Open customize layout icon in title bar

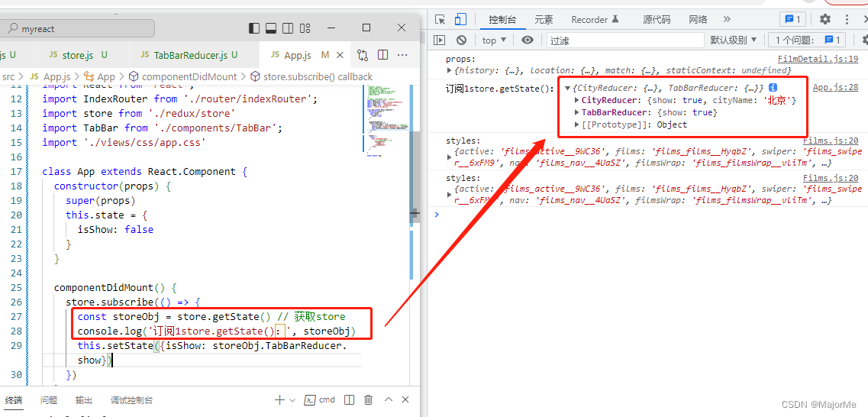pos(305,27)
